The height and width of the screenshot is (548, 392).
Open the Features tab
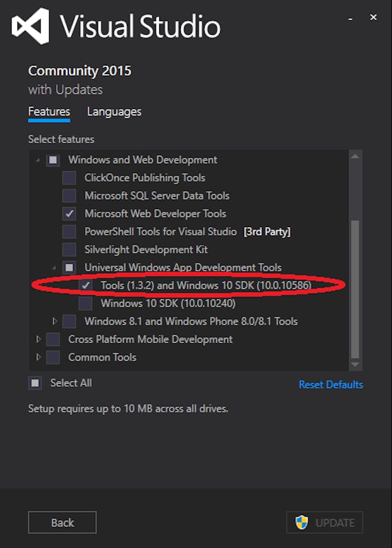click(49, 112)
